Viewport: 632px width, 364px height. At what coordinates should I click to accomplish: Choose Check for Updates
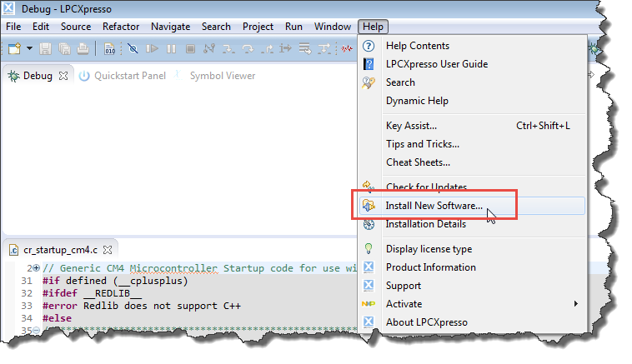[426, 187]
